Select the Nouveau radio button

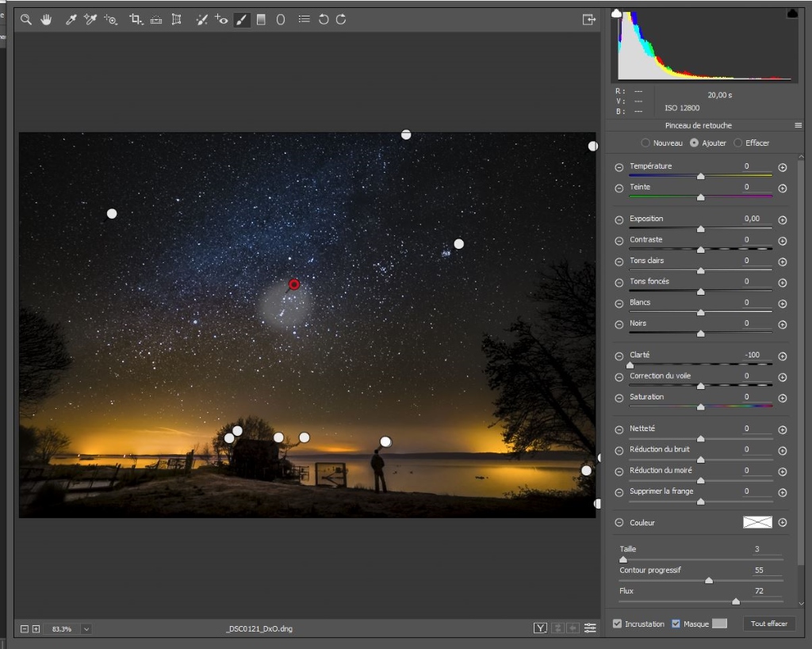(x=645, y=143)
